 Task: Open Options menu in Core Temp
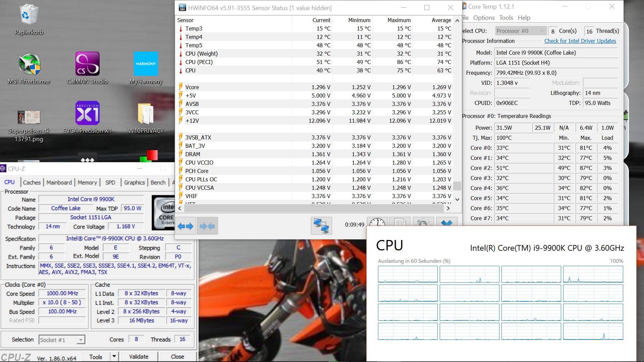pyautogui.click(x=484, y=18)
